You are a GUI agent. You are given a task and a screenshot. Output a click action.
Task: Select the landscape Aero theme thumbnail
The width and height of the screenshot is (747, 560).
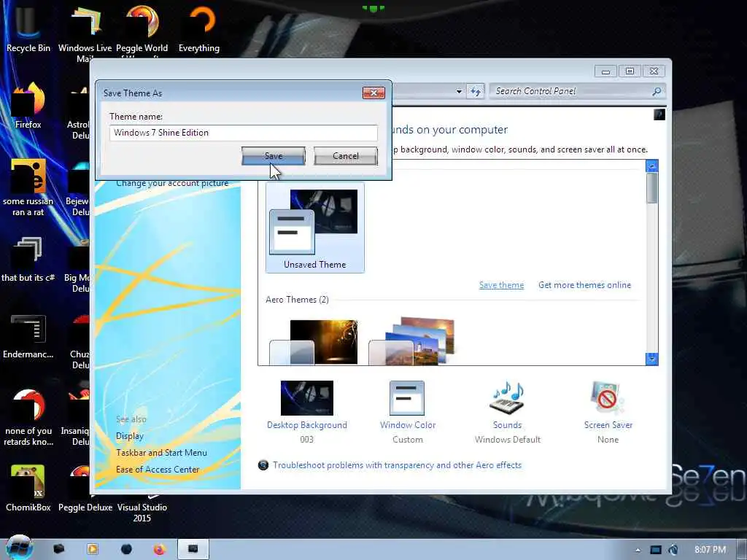click(x=413, y=341)
